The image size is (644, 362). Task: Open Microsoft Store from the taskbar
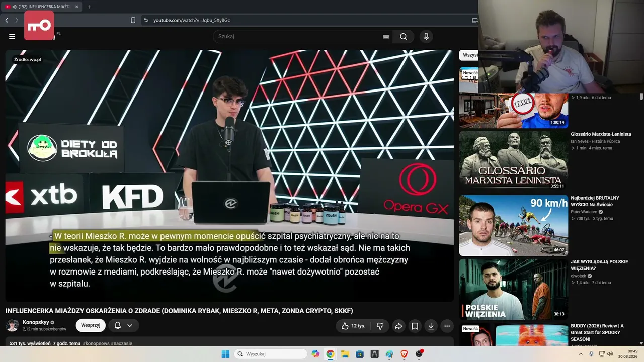360,354
